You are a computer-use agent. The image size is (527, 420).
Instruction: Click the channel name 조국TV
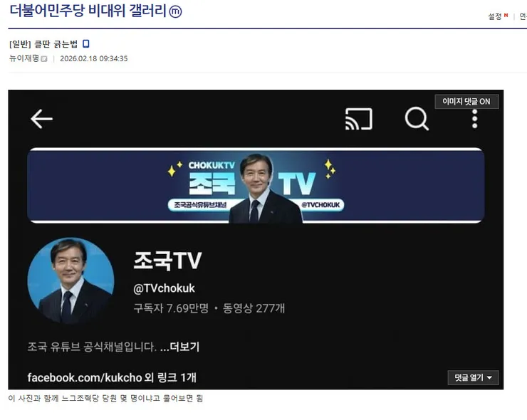[167, 261]
